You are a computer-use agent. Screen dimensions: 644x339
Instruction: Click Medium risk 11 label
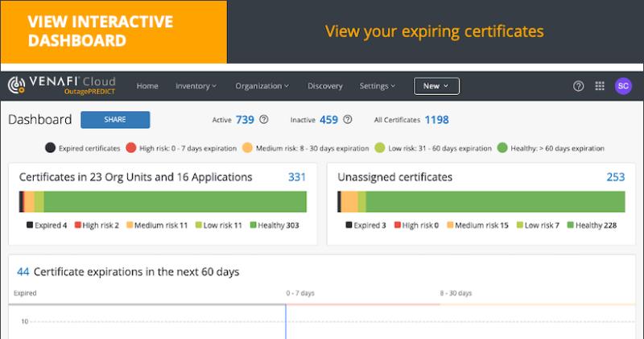(x=157, y=225)
